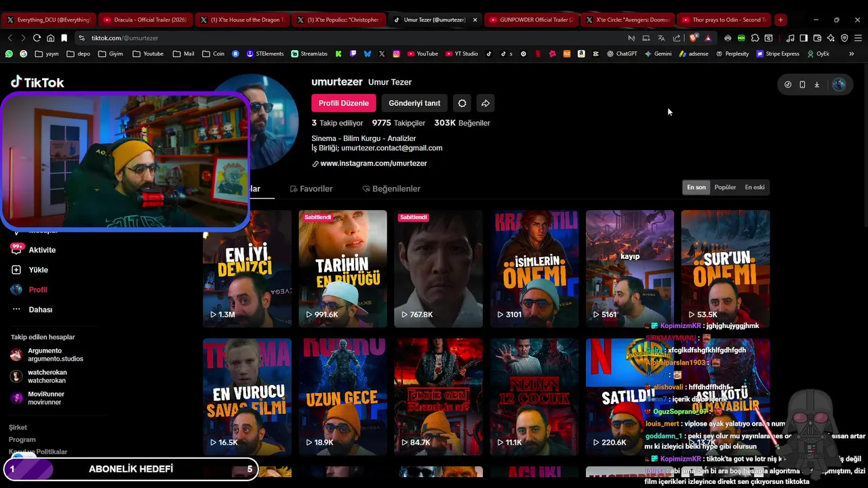This screenshot has height=488, width=868.
Task: Click the browser back arrow
Action: tap(9, 38)
